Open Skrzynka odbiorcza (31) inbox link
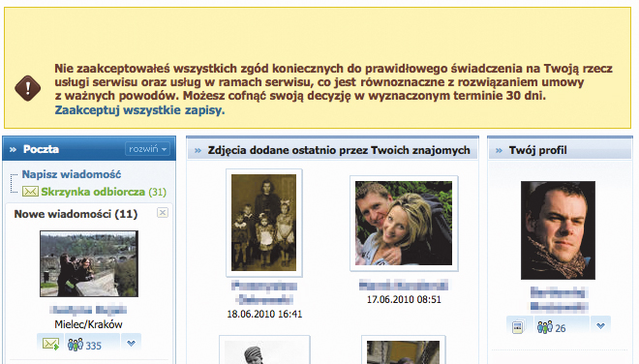The height and width of the screenshot is (364, 639). pos(104,192)
